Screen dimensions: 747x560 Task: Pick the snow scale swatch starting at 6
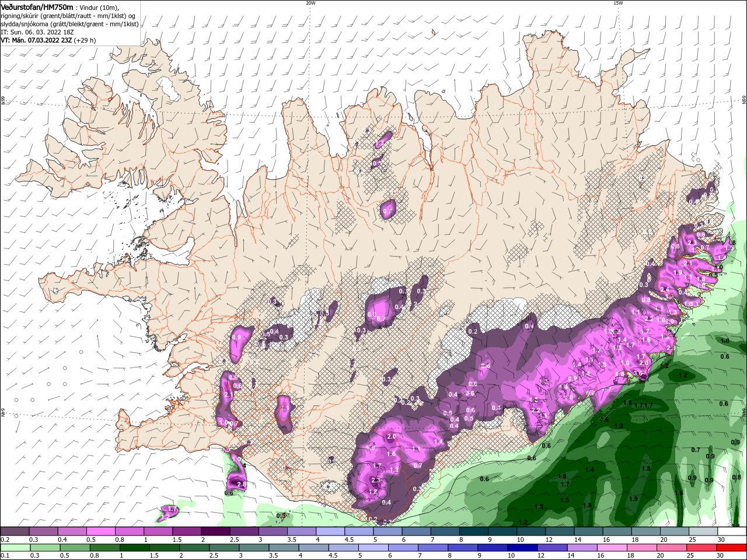(x=416, y=531)
